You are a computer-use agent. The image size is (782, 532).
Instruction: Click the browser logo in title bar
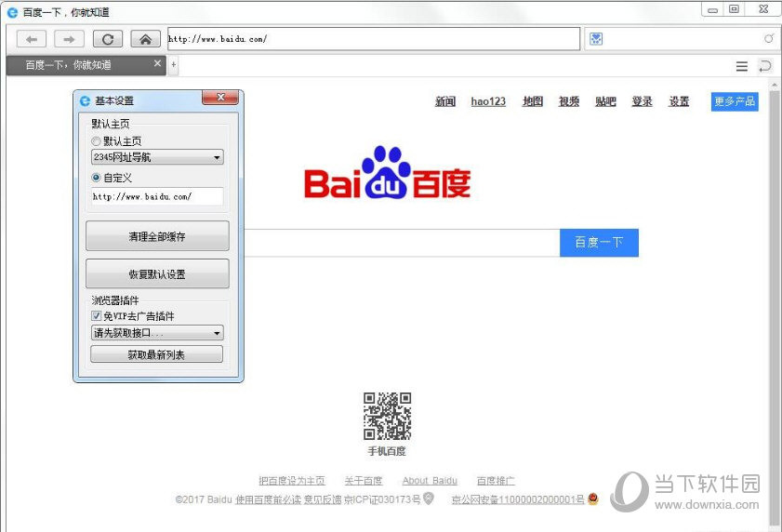point(12,12)
